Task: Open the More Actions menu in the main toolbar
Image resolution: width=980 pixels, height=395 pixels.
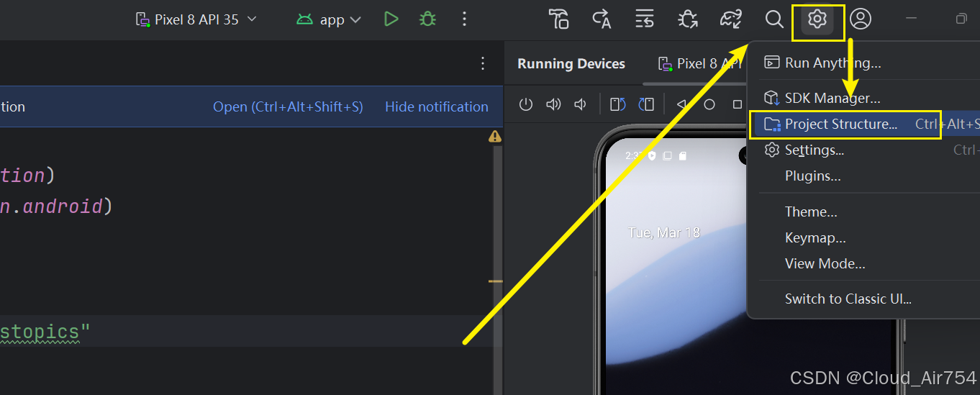Action: tap(465, 19)
